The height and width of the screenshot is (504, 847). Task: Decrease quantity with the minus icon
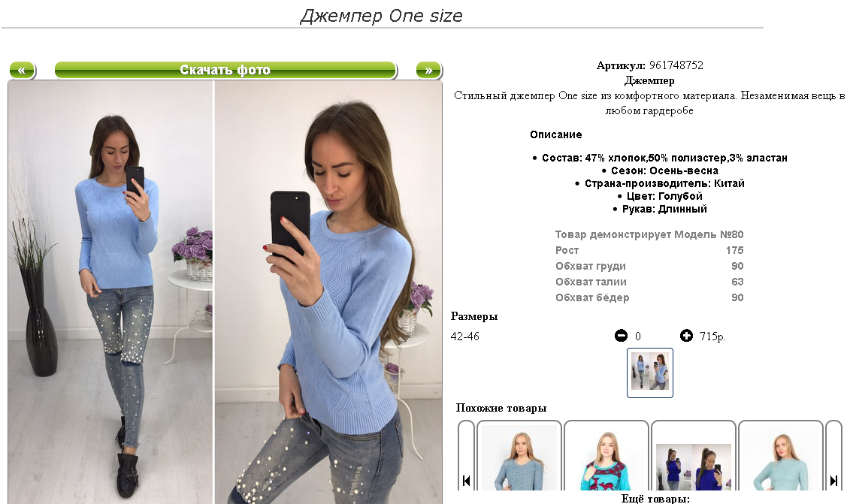(621, 336)
